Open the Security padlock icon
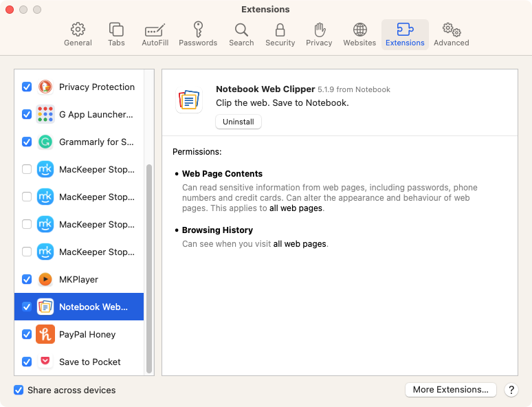Screen dimensions: 532x407 point(280,30)
